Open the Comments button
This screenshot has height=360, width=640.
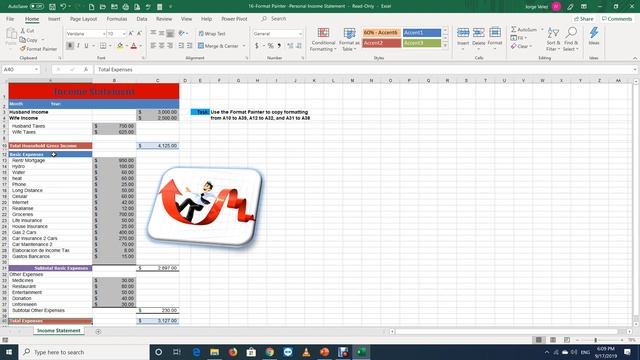click(617, 19)
